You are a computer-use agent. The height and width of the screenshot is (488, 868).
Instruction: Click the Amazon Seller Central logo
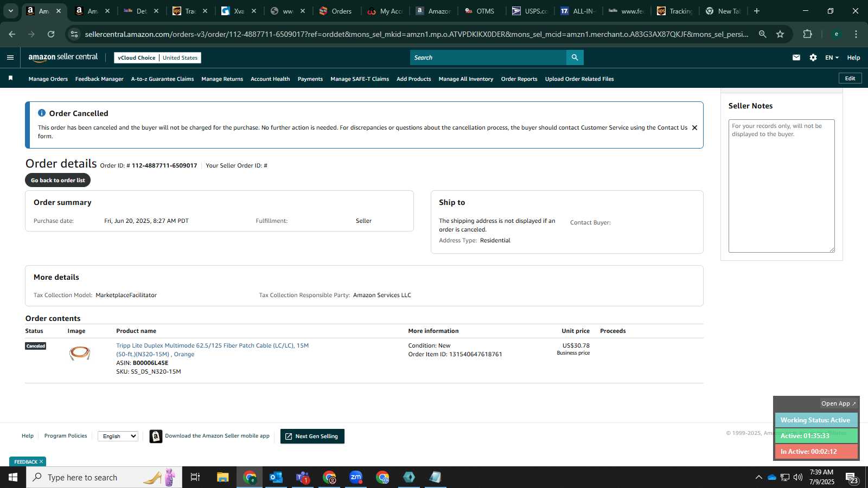pyautogui.click(x=63, y=57)
